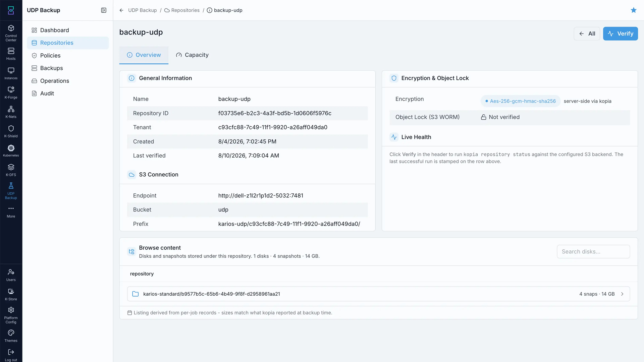The image size is (644, 362).
Task: Click backup-udp breadcrumb item
Action: 224,10
